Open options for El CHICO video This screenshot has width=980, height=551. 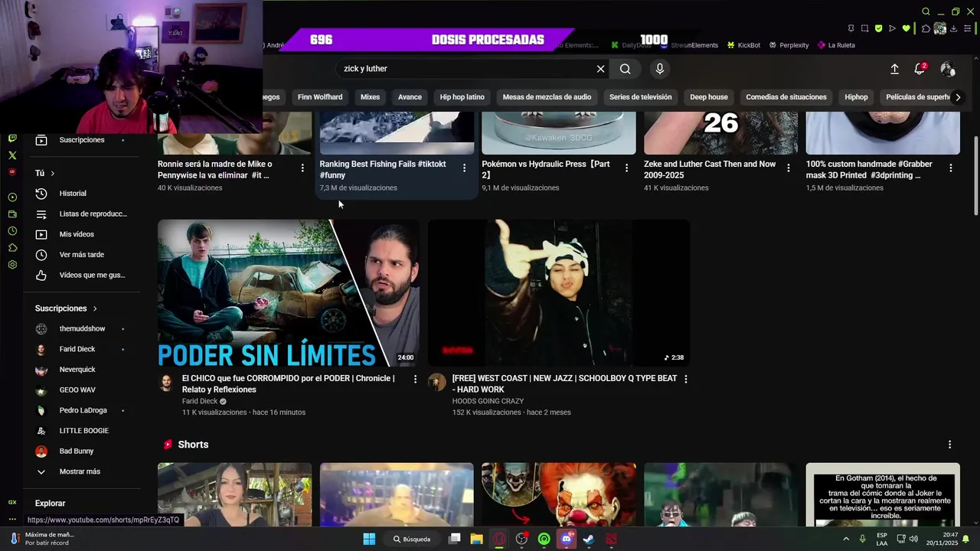tap(415, 379)
